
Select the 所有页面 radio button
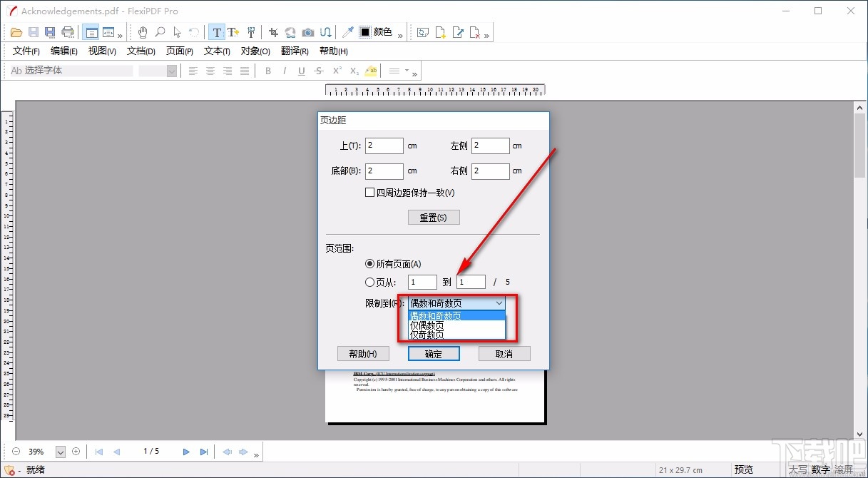pyautogui.click(x=369, y=263)
